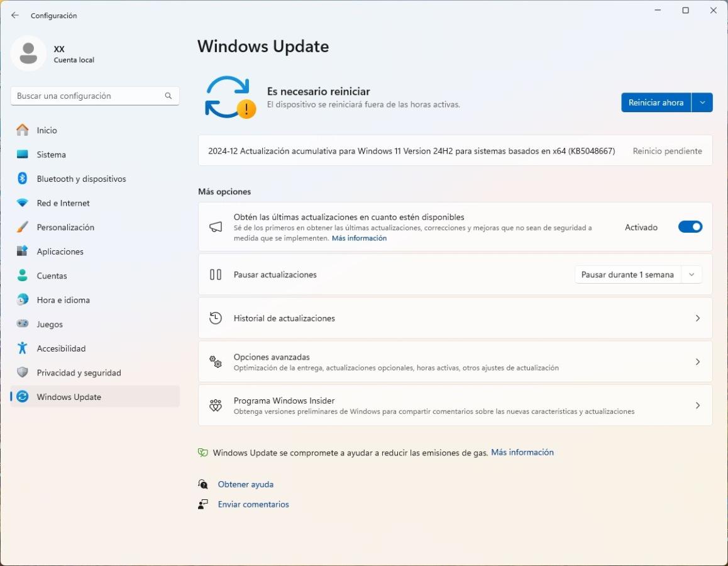This screenshot has width=728, height=566.
Task: Select the Personalización brush icon
Action: pos(23,227)
